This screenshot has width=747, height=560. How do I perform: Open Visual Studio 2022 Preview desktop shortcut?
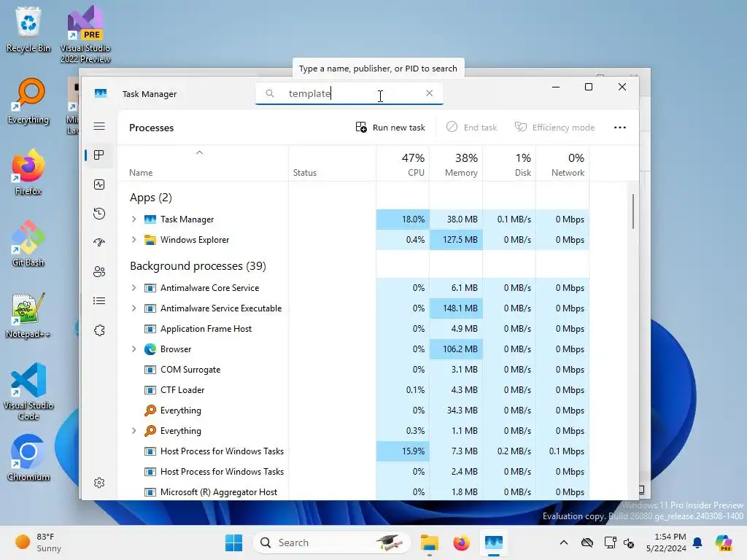coord(85,34)
